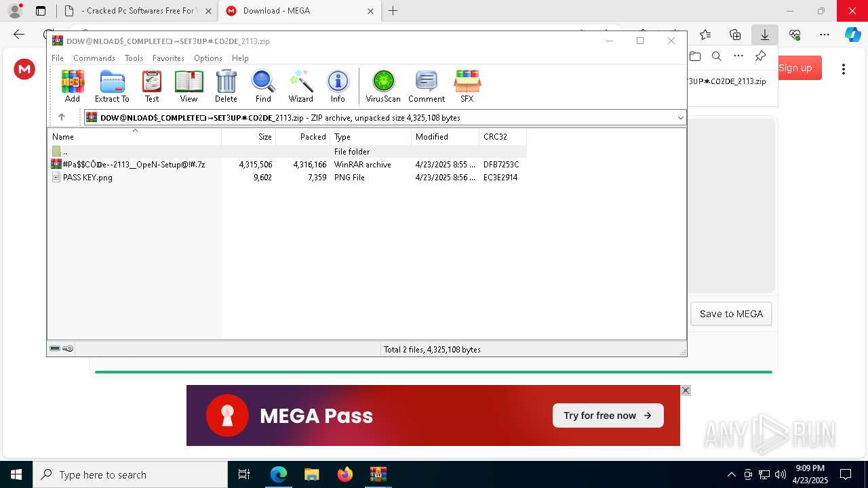868x488 pixels.
Task: Open the View toolbar icon
Action: pyautogui.click(x=189, y=86)
